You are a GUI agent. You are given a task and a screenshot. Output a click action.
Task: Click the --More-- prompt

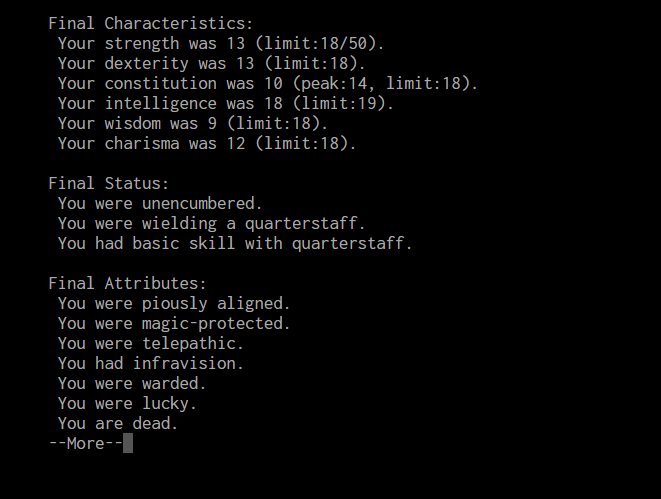[x=85, y=443]
